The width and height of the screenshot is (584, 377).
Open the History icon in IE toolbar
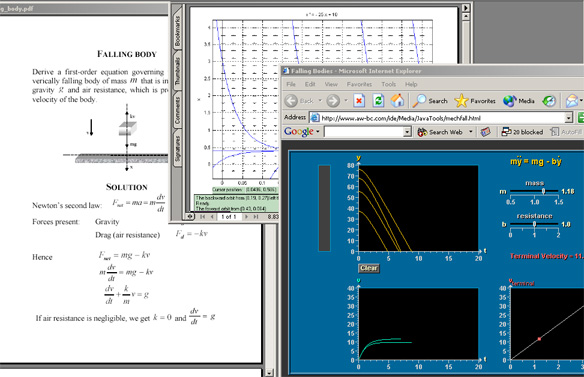click(549, 101)
